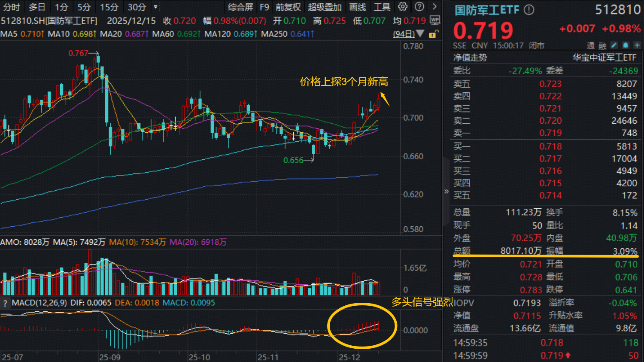Viewport: 644px width, 362px height.
Task: Add to watchlist with plus icon
Action: [637, 45]
